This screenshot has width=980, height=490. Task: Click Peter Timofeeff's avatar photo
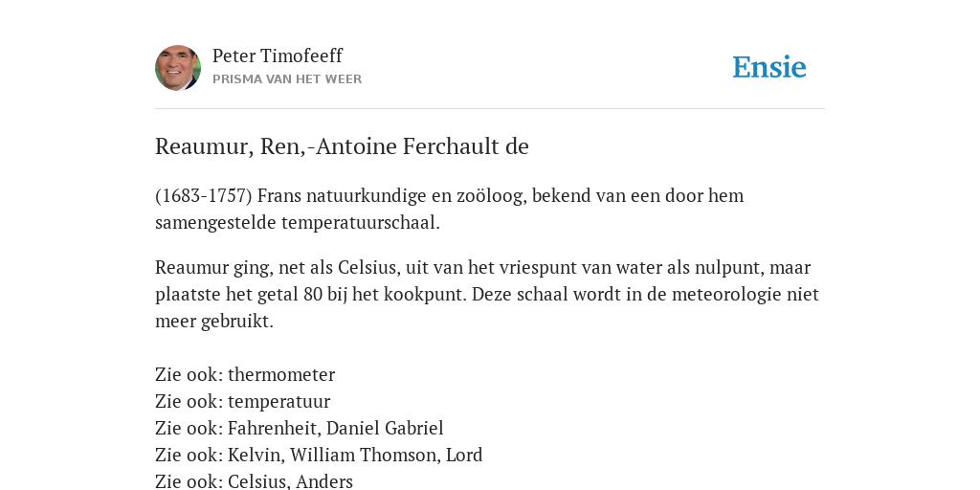pos(178,68)
